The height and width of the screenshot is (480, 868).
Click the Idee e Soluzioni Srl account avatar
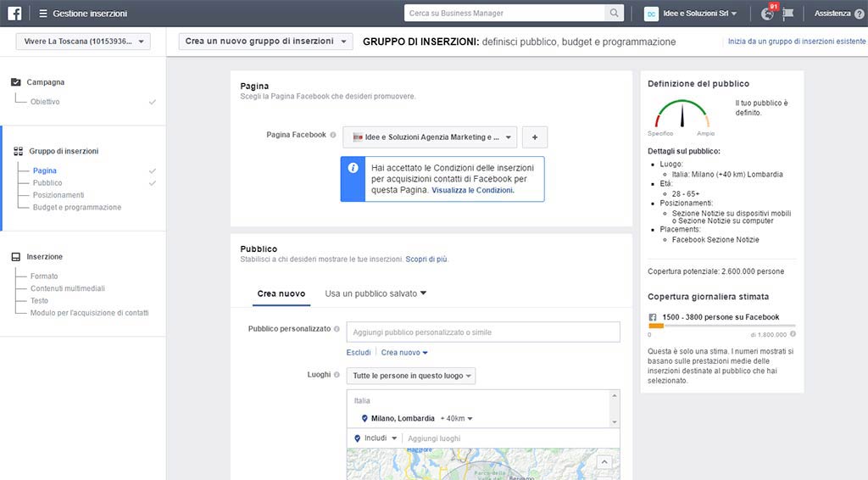coord(651,14)
